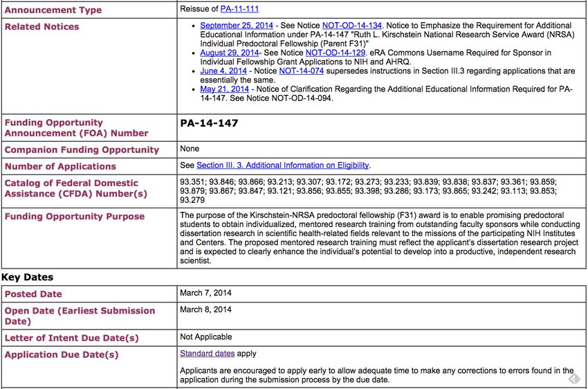This screenshot has width=588, height=389.
Task: Click the Announcement Type row label
Action: (x=53, y=10)
